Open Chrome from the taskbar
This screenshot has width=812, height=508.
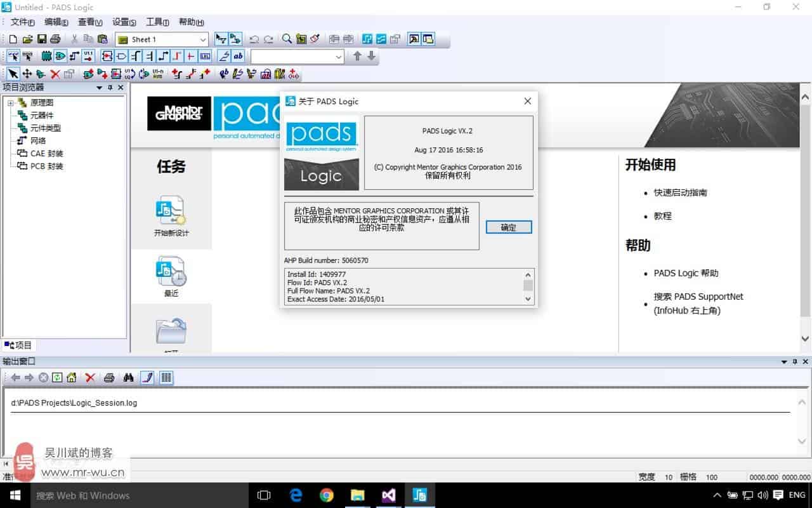coord(327,495)
